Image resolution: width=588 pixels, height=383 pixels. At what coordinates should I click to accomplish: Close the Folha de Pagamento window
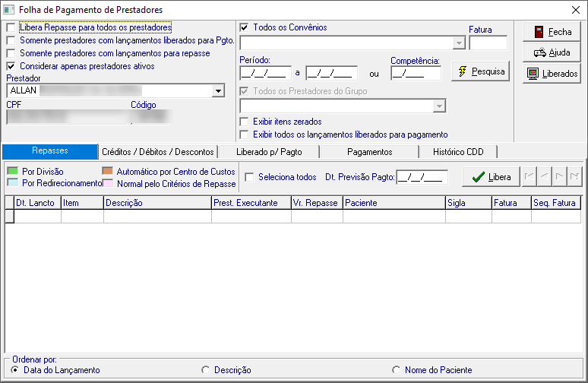pyautogui.click(x=576, y=10)
